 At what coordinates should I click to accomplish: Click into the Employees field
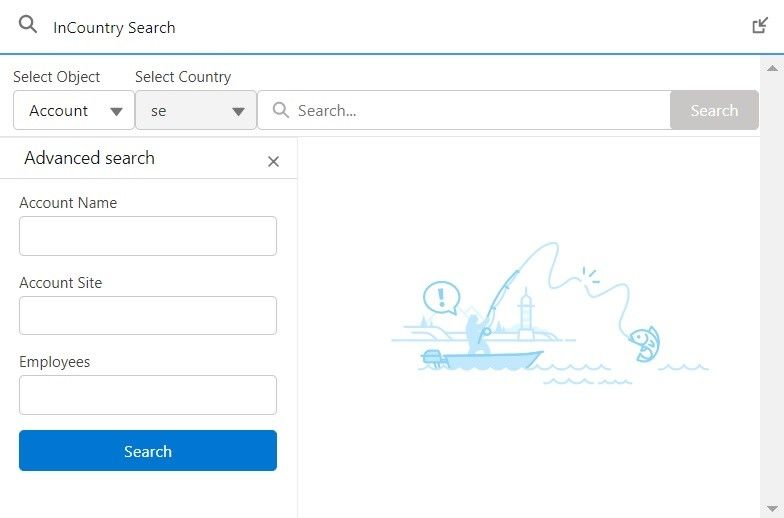click(x=148, y=395)
